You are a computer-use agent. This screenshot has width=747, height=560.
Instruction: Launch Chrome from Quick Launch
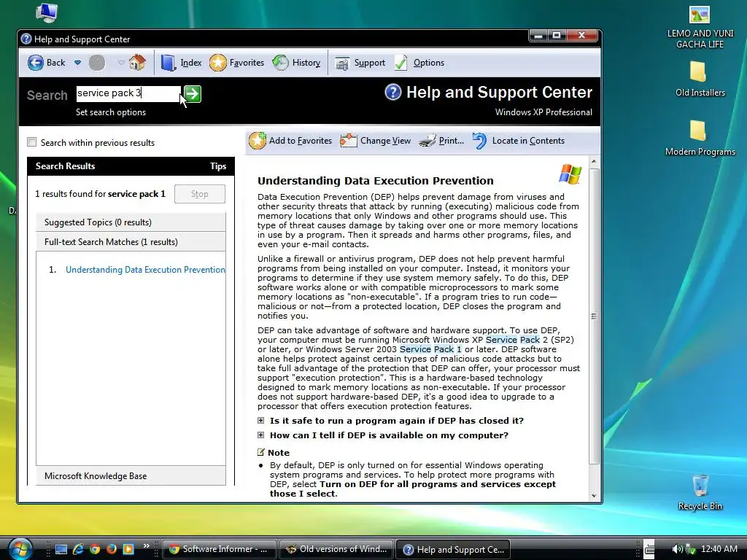pos(95,549)
